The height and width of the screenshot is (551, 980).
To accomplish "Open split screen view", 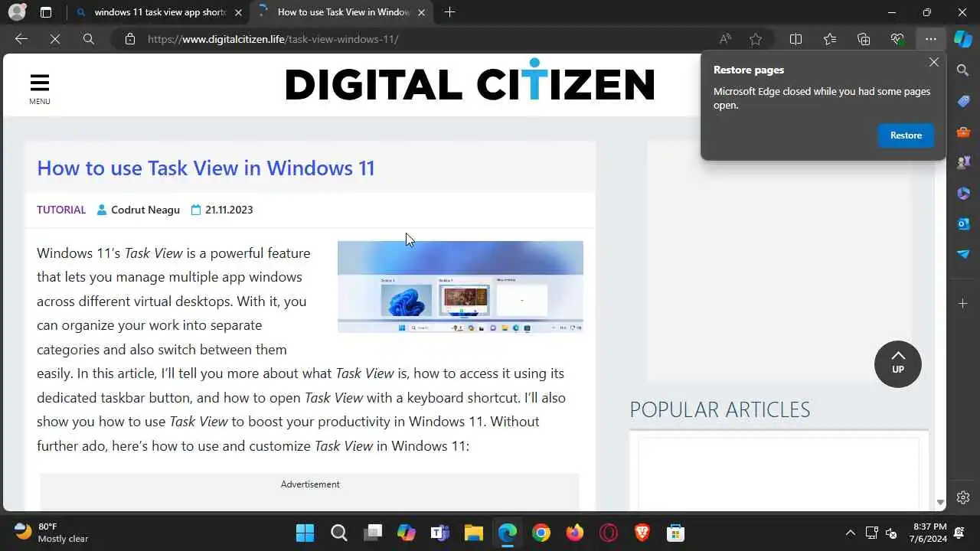I will tap(795, 39).
